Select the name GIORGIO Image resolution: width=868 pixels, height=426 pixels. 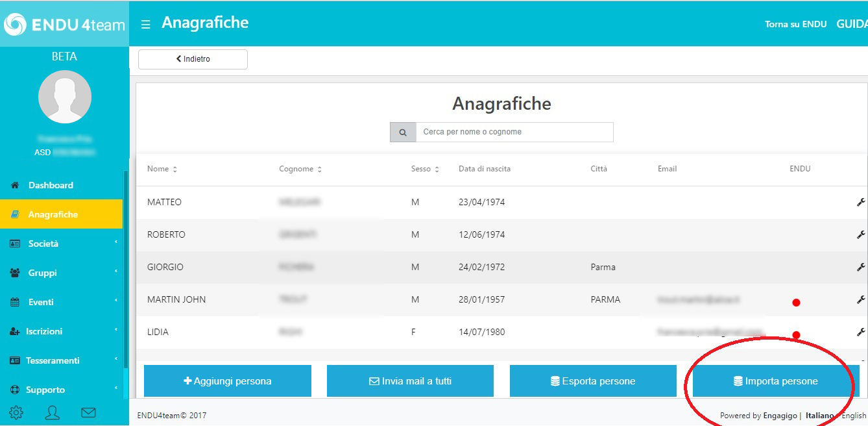click(165, 267)
